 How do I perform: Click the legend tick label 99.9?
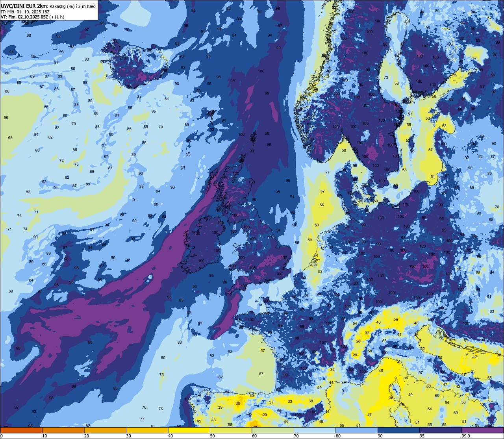[466, 436]
